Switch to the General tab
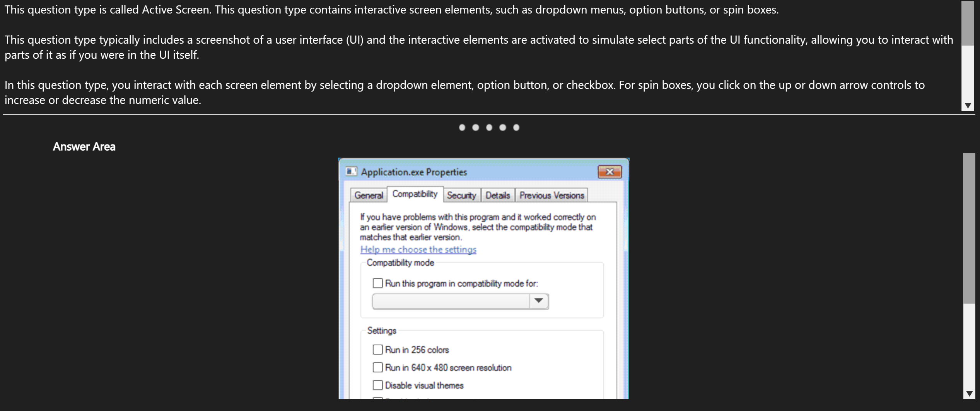 (368, 195)
